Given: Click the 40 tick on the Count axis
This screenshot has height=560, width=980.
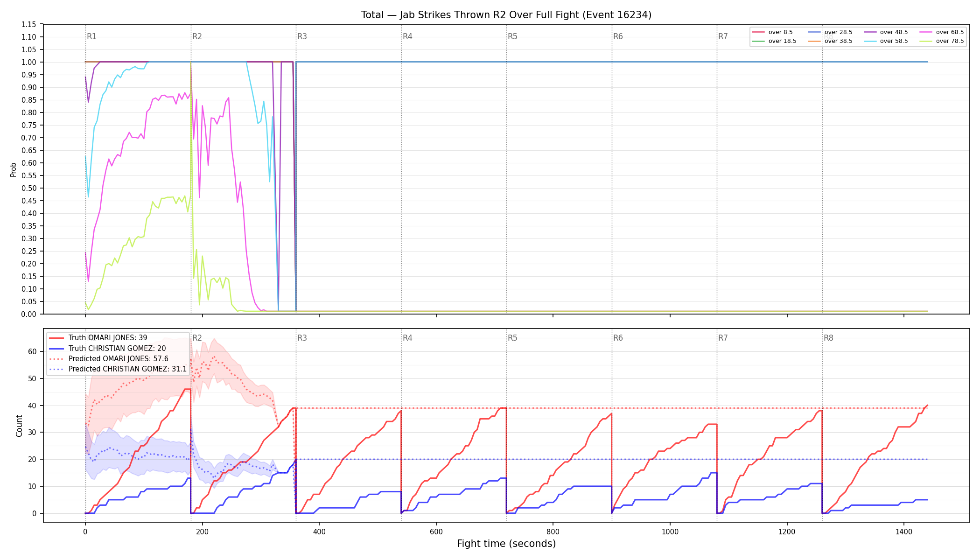Looking at the screenshot, I should coord(32,406).
